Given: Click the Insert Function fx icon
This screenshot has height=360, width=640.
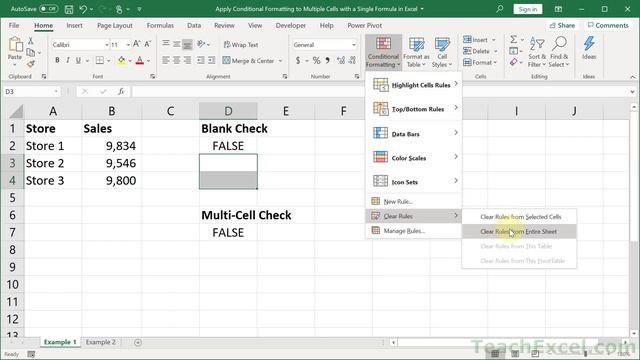Looking at the screenshot, I should tap(121, 91).
